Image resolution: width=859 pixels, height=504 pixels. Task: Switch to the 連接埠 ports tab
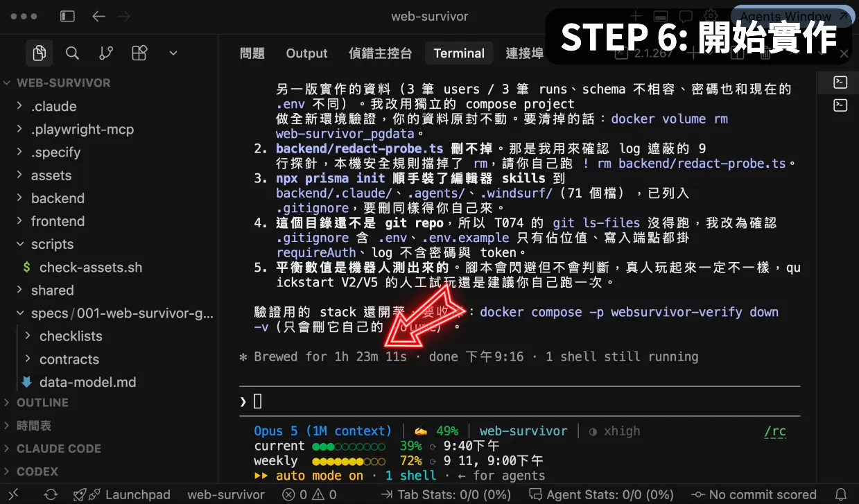(525, 53)
